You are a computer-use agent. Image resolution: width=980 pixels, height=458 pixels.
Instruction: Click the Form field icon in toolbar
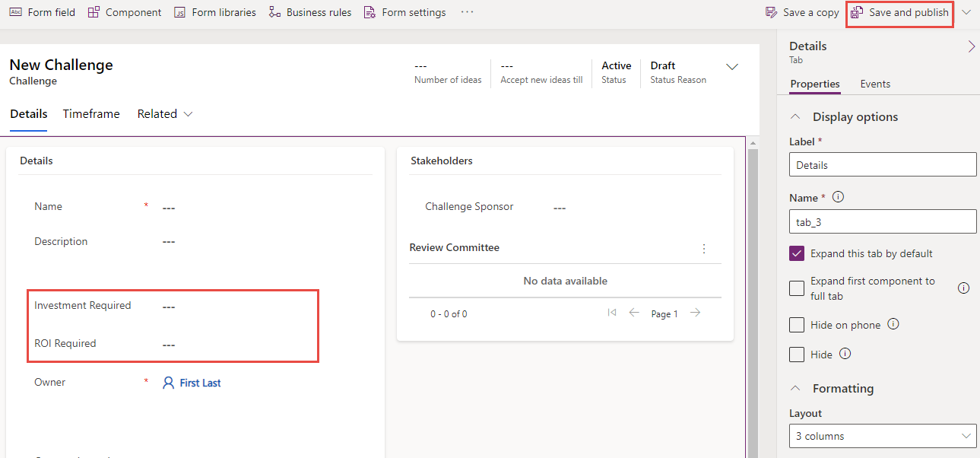[x=16, y=12]
